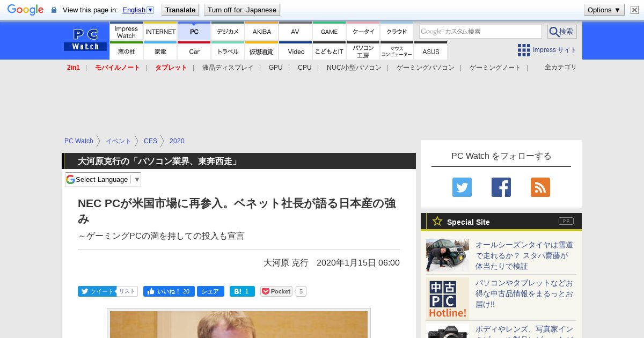Screen dimensions: 644x338
Task: Open the GAME tab
Action: click(329, 31)
